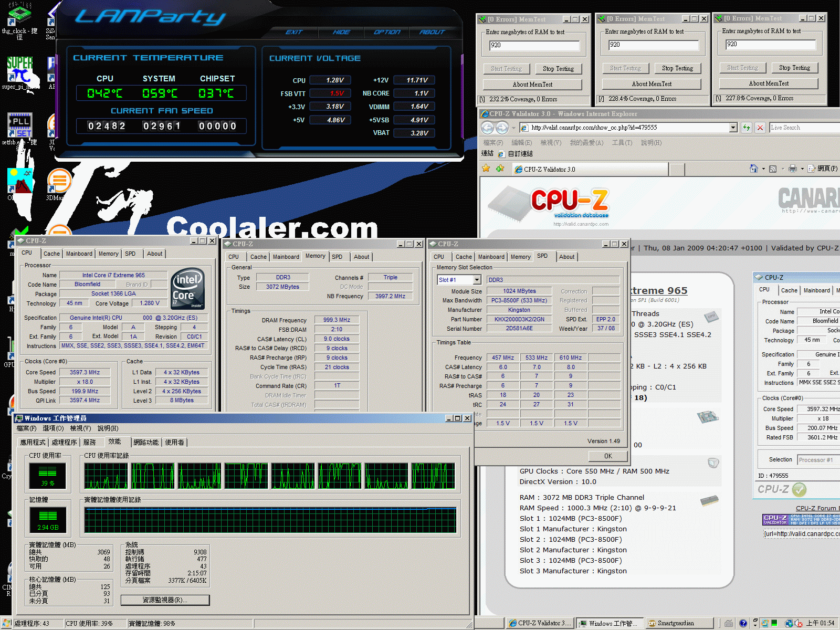Expand the IE address bar dropdown
This screenshot has height=630, width=840.
pyautogui.click(x=733, y=128)
